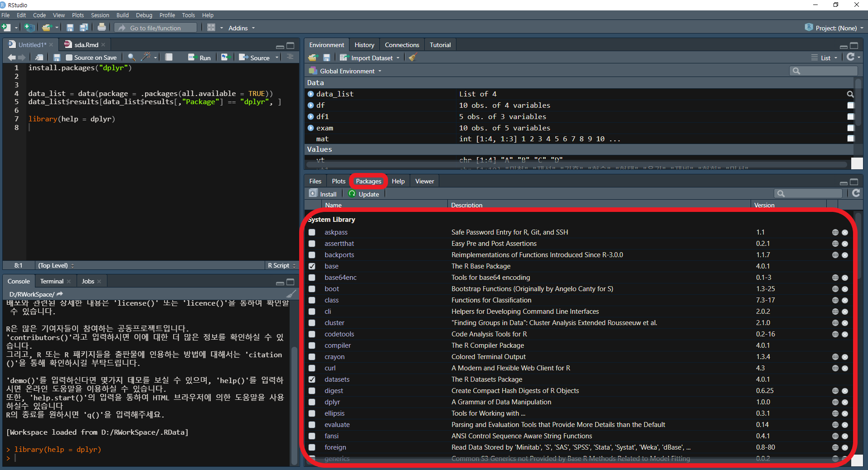Show document outline icon in editor

click(x=290, y=57)
